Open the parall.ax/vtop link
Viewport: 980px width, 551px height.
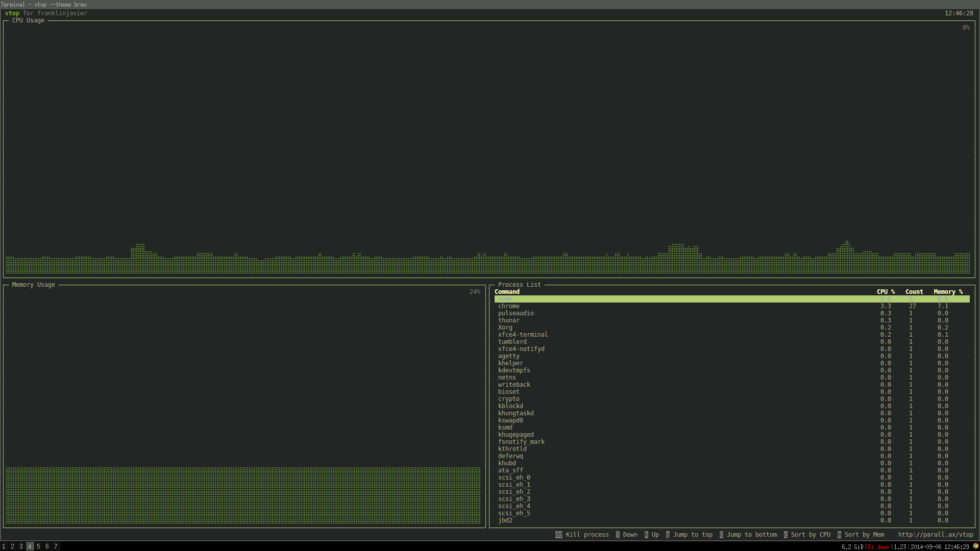935,535
